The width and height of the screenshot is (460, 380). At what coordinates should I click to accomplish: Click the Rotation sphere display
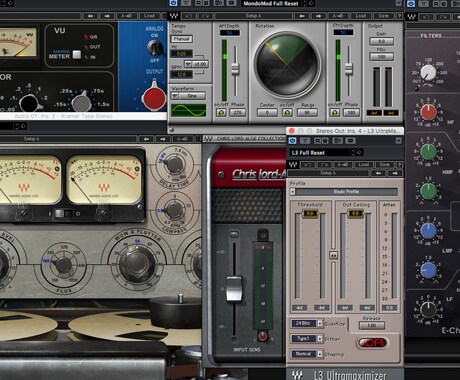(287, 64)
